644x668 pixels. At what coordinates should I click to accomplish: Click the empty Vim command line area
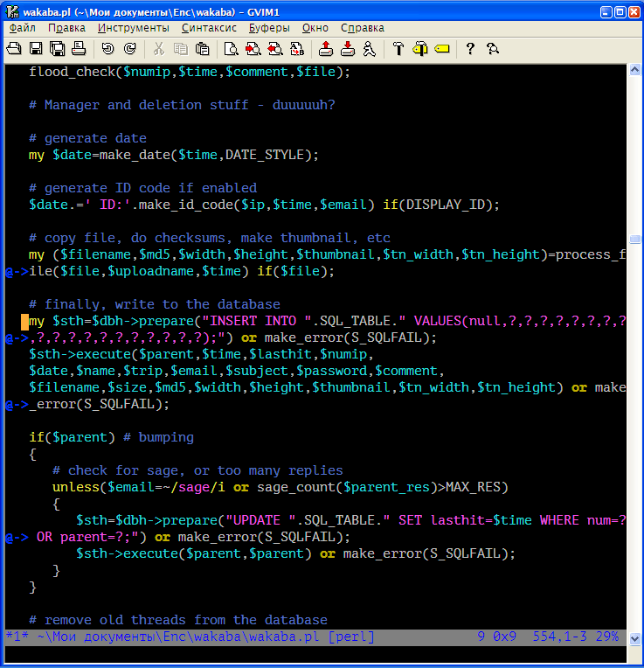point(315,652)
